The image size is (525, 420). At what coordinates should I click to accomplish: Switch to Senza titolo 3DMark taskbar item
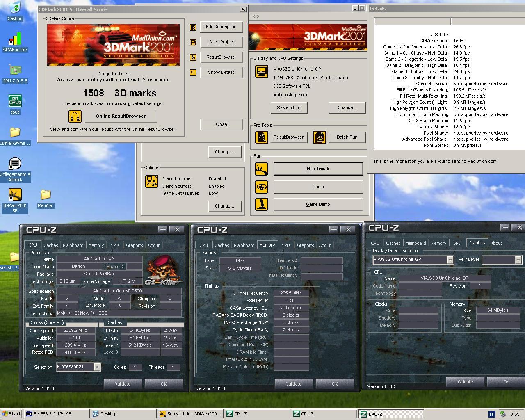pos(191,414)
